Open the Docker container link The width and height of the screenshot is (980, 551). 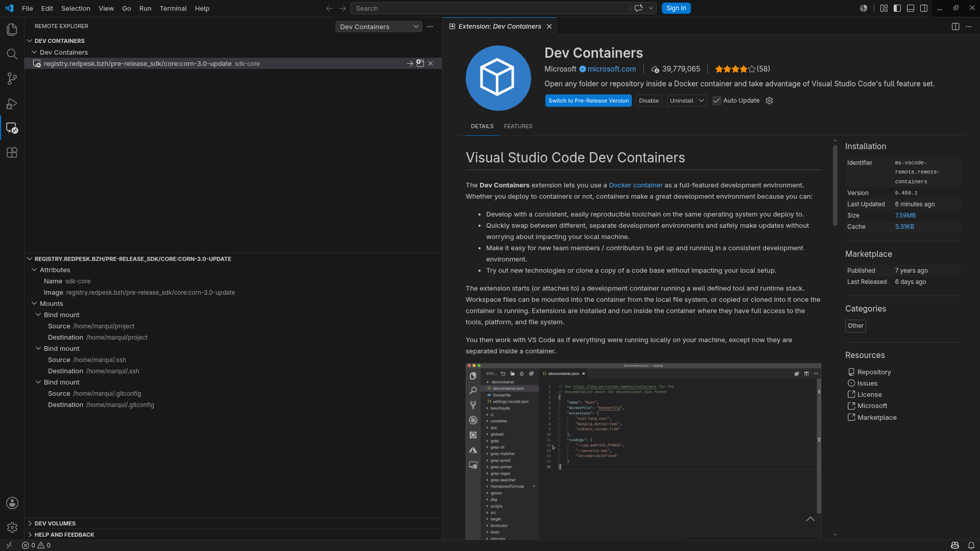point(635,185)
